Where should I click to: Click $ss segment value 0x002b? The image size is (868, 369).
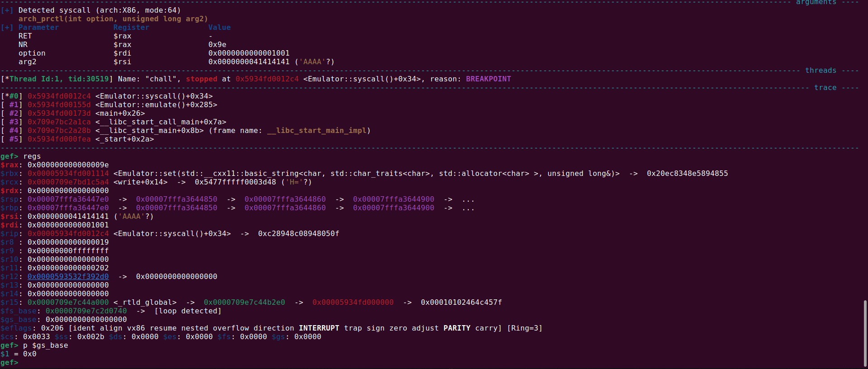click(90, 336)
